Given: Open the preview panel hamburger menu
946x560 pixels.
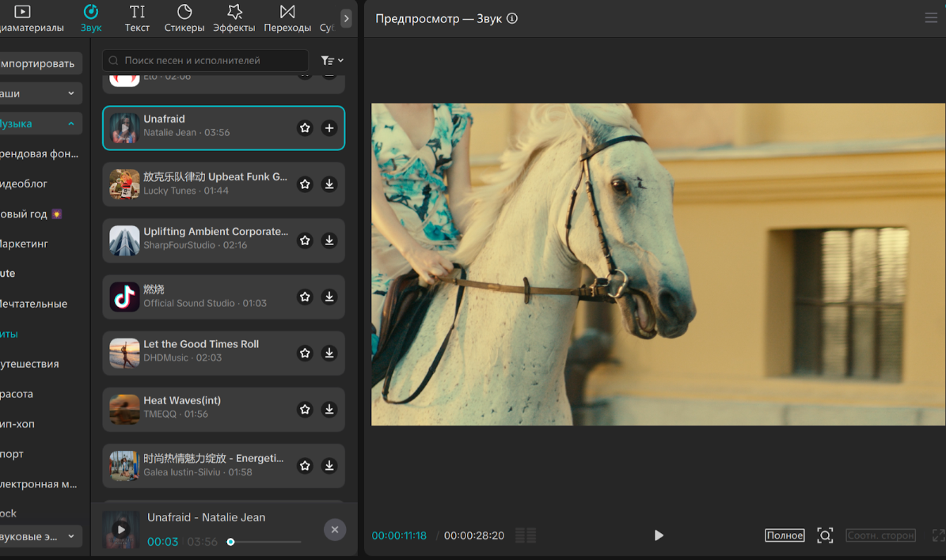Looking at the screenshot, I should (930, 18).
